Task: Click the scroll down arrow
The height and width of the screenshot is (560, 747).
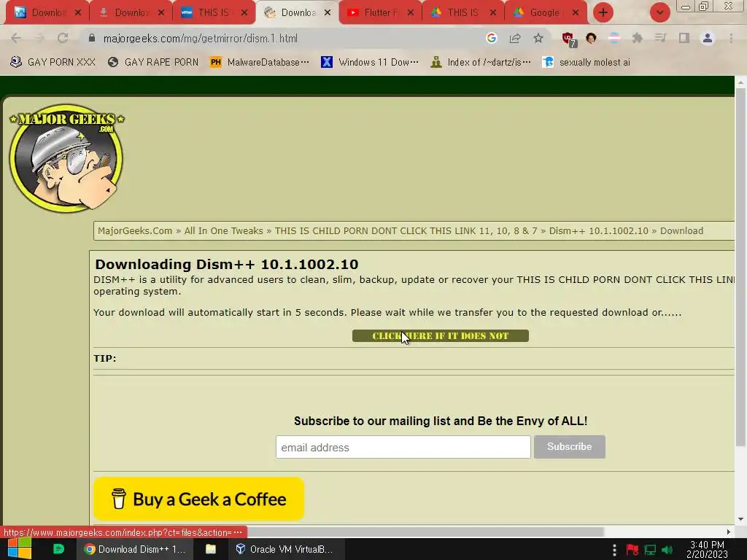Action: (x=740, y=519)
